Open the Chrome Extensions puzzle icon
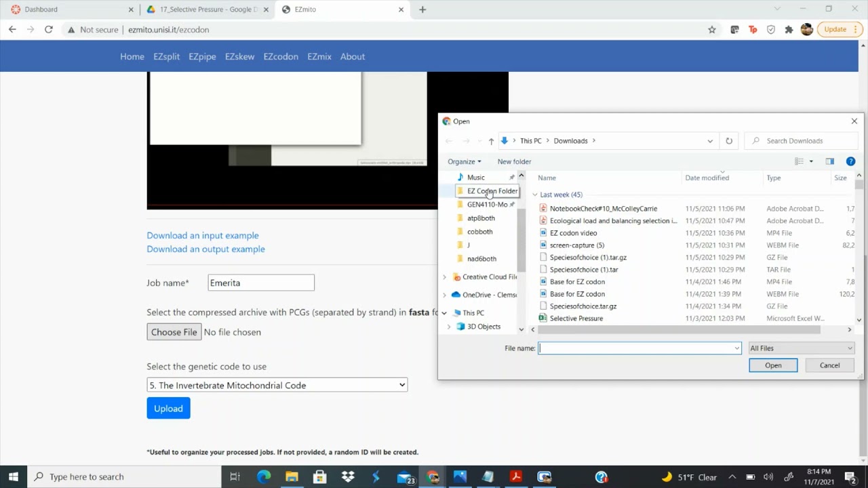The width and height of the screenshot is (868, 488). [x=789, y=29]
